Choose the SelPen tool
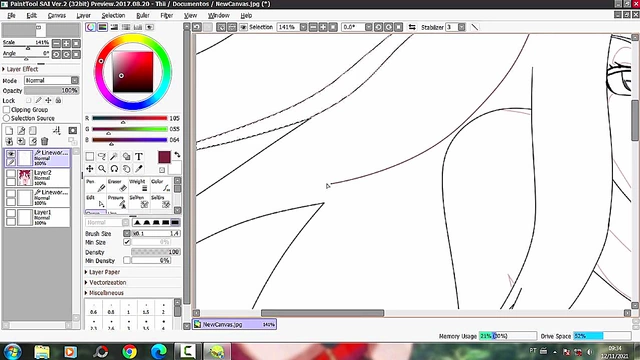The width and height of the screenshot is (640, 360). 139,202
